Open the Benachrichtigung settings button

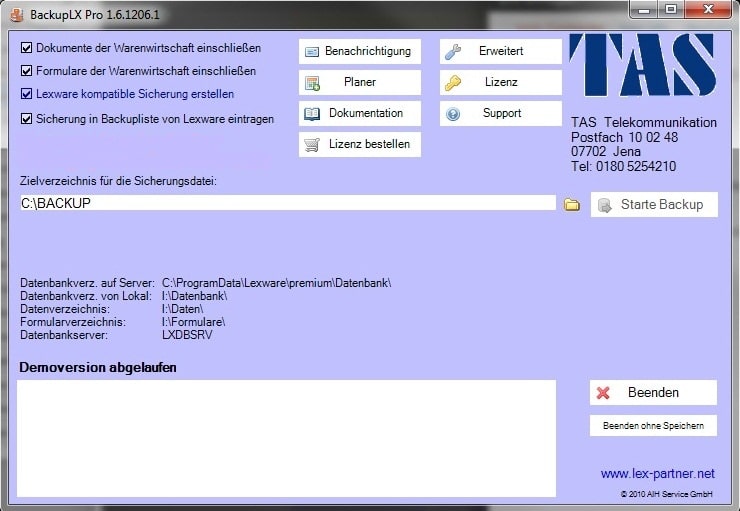click(x=360, y=51)
